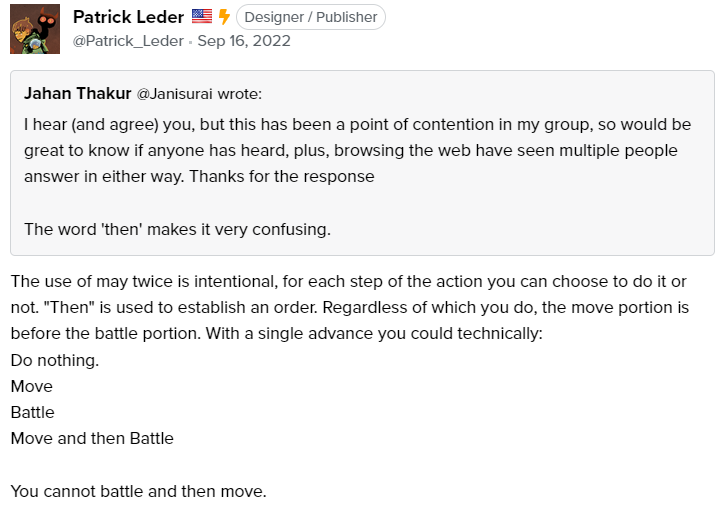Open the Sep 16, 2022 post date link
The height and width of the screenshot is (514, 723).
click(244, 41)
